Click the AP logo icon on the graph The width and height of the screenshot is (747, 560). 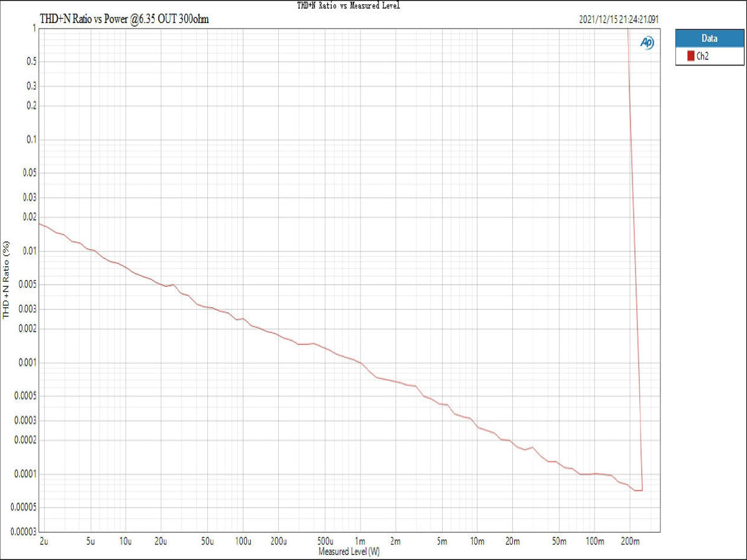647,42
